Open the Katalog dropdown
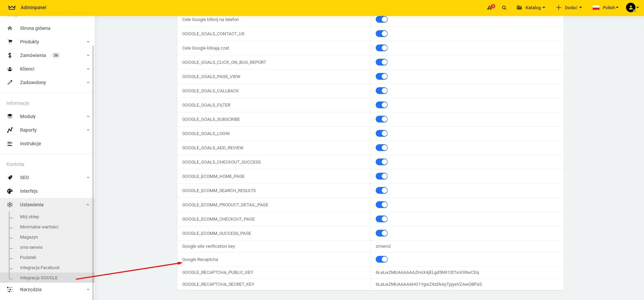Screen dimensions: 644x300 tap(531, 7)
